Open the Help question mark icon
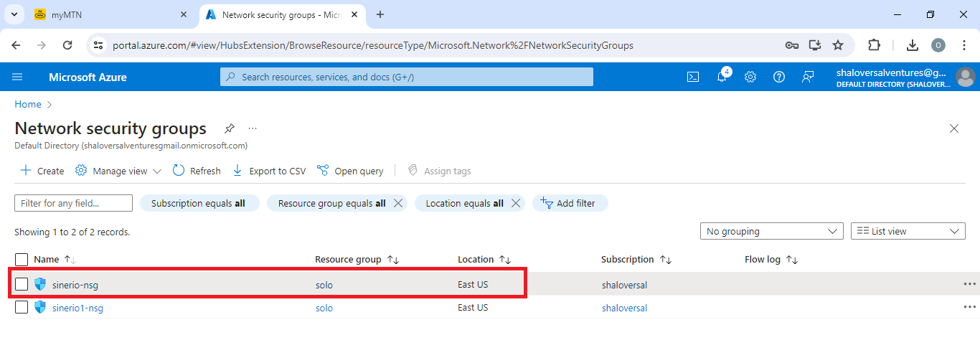This screenshot has width=980, height=363. 779,77
